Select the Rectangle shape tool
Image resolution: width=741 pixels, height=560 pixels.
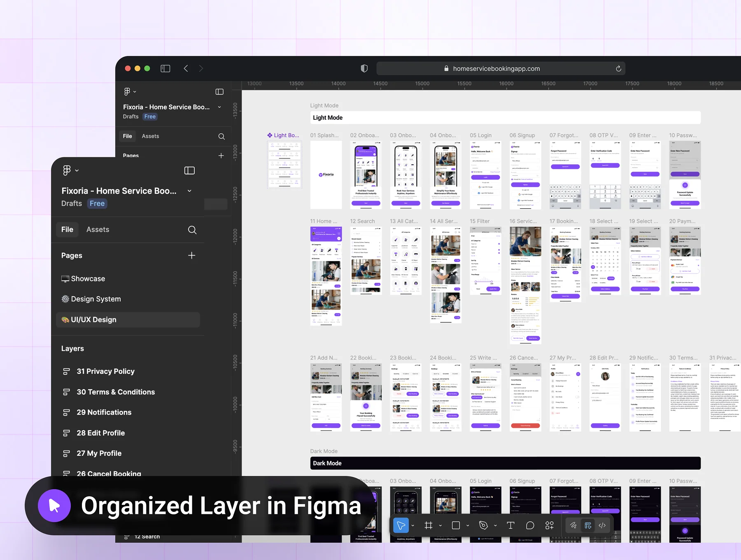[x=456, y=525]
